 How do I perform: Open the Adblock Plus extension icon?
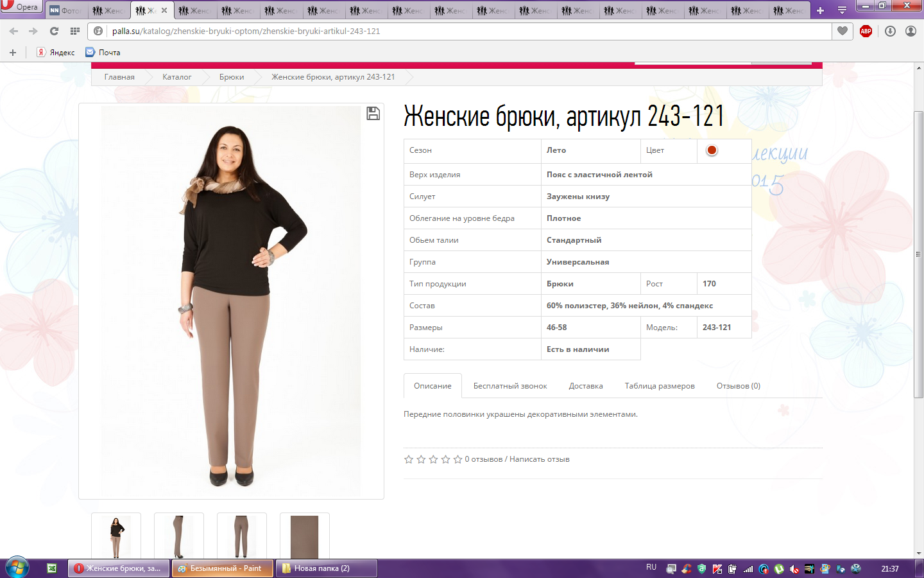coord(866,31)
